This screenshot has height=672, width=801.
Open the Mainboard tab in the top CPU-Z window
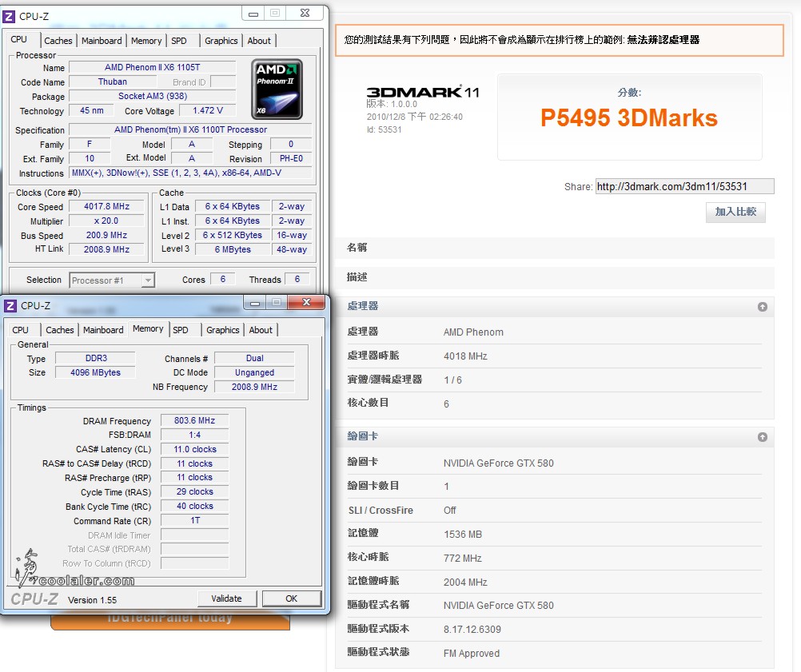pos(102,41)
